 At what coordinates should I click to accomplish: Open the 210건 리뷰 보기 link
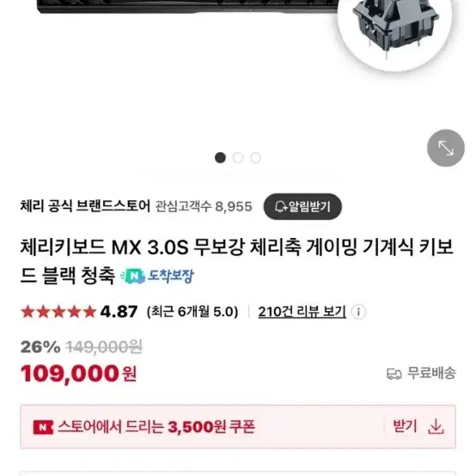(x=302, y=312)
